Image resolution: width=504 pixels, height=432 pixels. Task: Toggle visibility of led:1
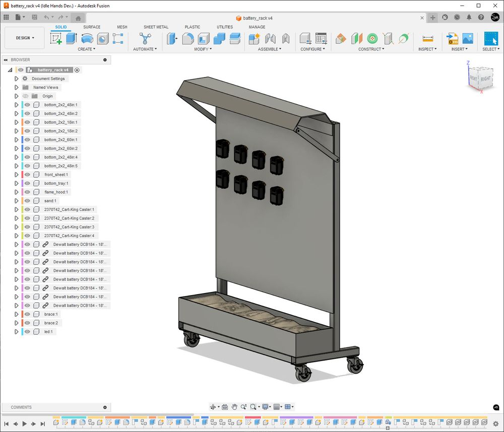27,332
